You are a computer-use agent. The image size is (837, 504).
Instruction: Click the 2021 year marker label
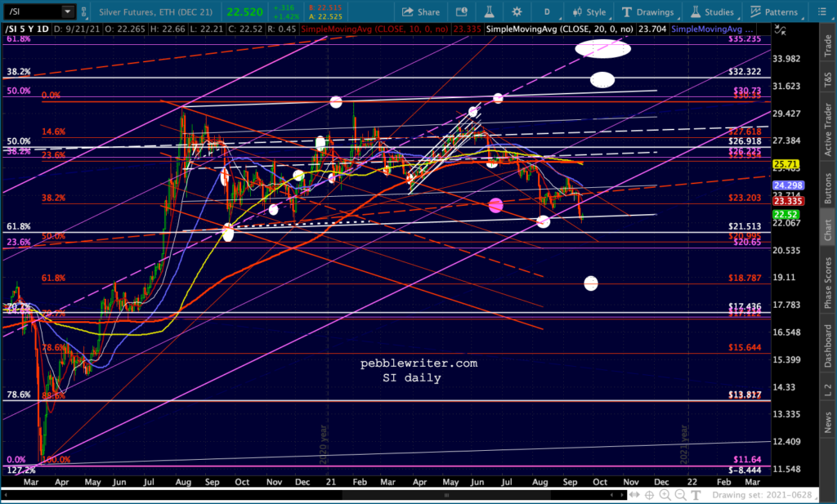684,444
